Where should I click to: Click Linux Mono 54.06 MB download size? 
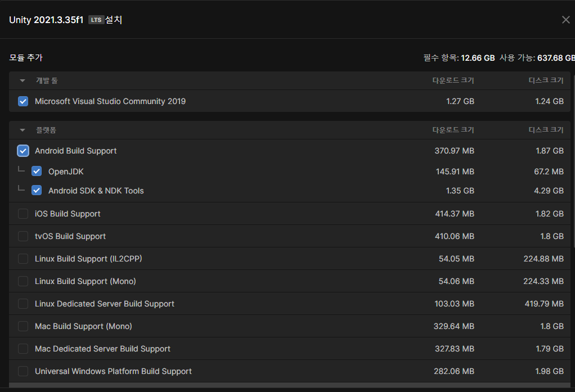(456, 281)
